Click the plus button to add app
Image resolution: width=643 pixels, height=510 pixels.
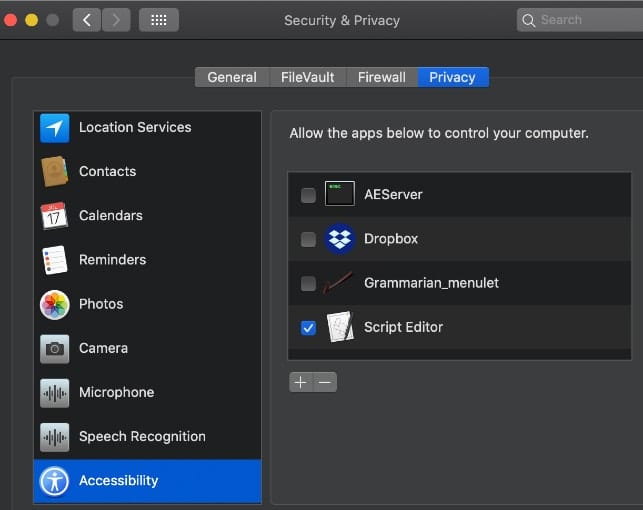tap(301, 382)
